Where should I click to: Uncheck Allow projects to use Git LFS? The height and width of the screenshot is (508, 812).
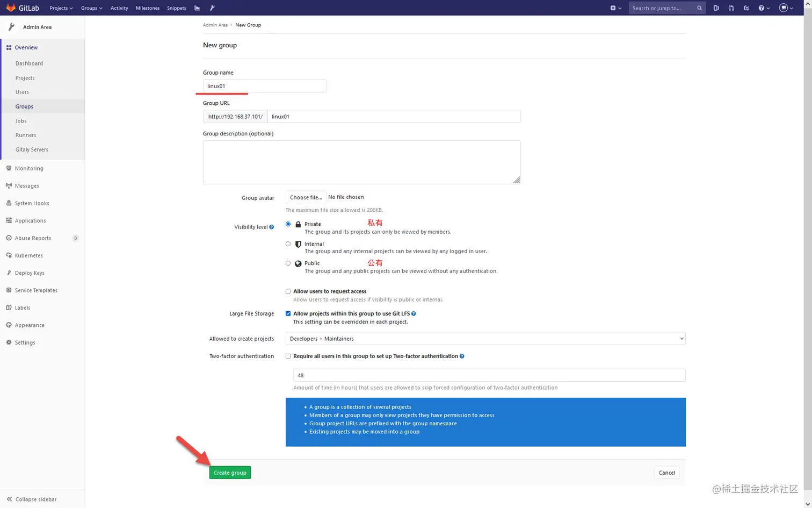pos(288,313)
